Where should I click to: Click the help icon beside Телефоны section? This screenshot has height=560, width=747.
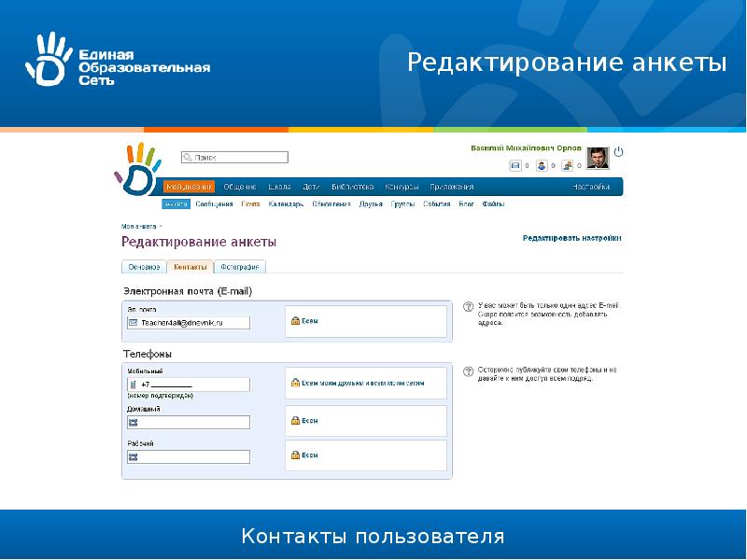point(469,371)
